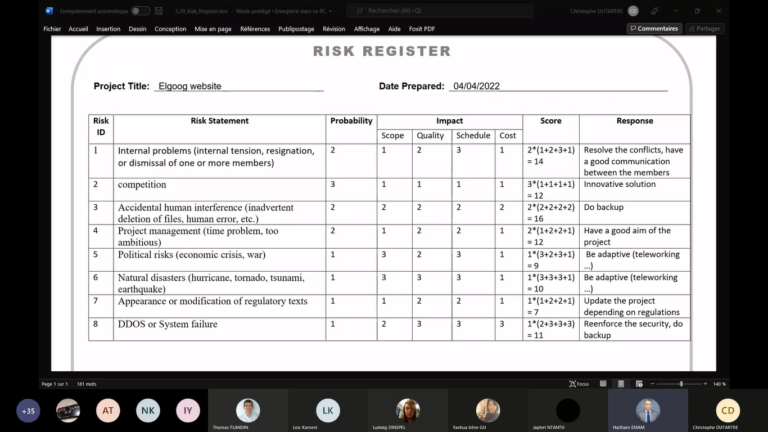Click the Rechercher search field

point(439,10)
